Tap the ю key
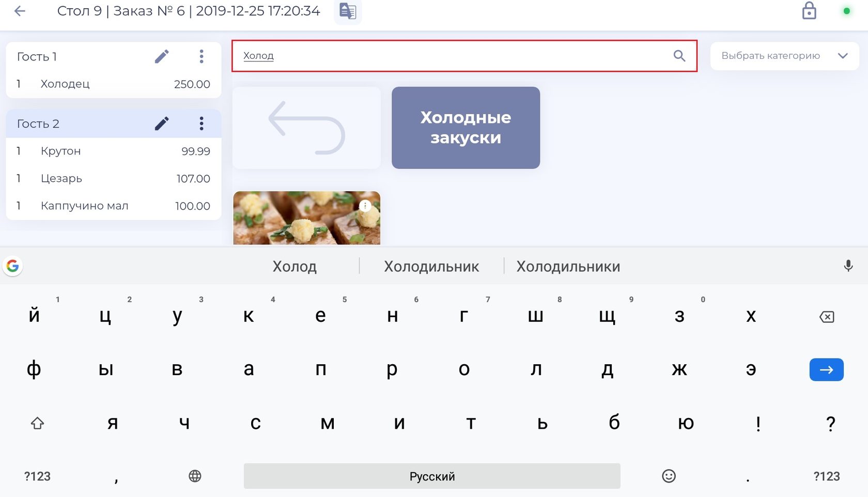 click(686, 423)
